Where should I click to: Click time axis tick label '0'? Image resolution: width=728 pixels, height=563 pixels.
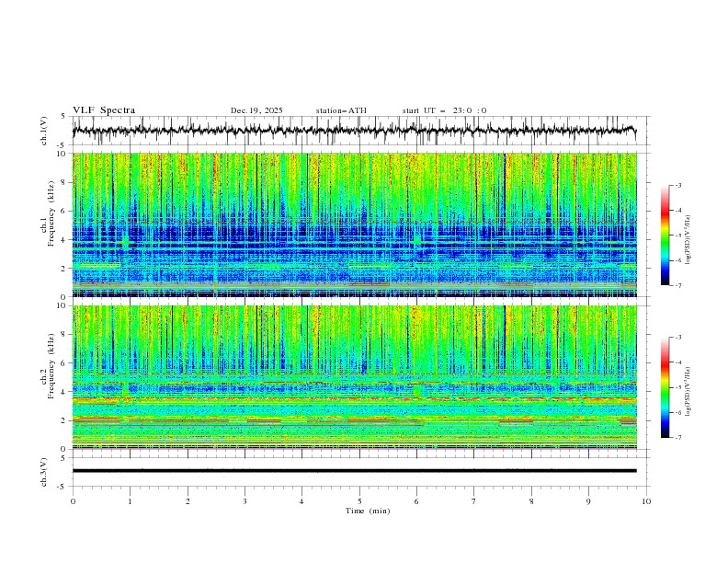click(x=73, y=501)
